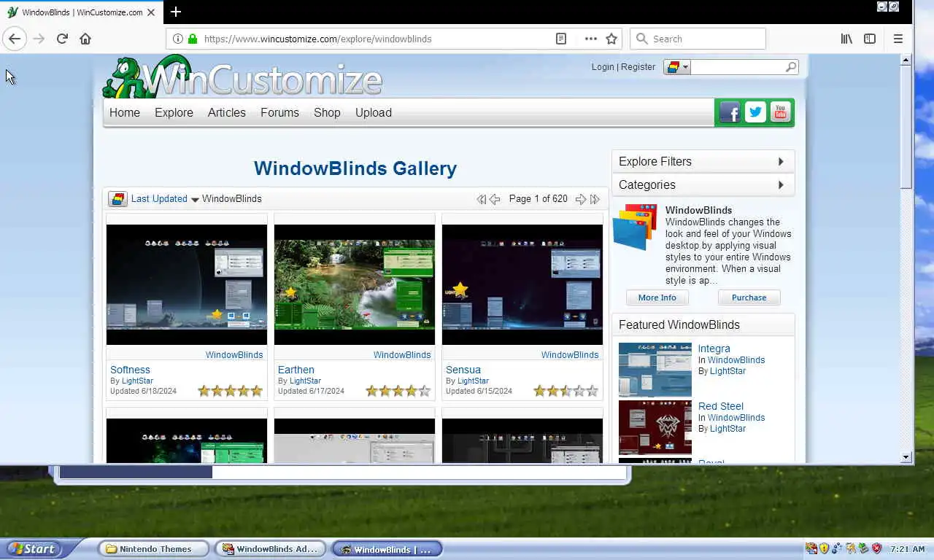Switch to WindowBlinds Ad... taskbar button
This screenshot has height=560, width=934.
[x=270, y=549]
